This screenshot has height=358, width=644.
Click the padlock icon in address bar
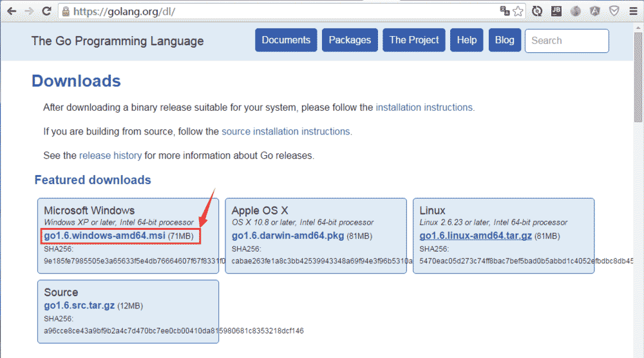[66, 12]
